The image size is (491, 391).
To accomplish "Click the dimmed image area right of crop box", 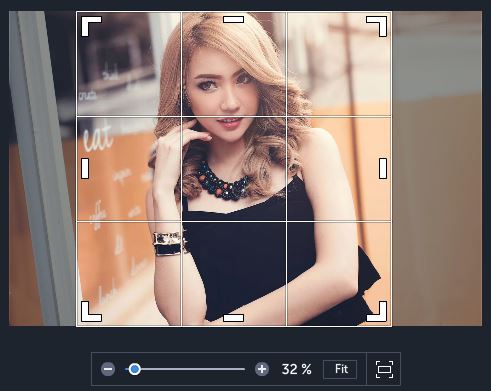I will point(437,168).
